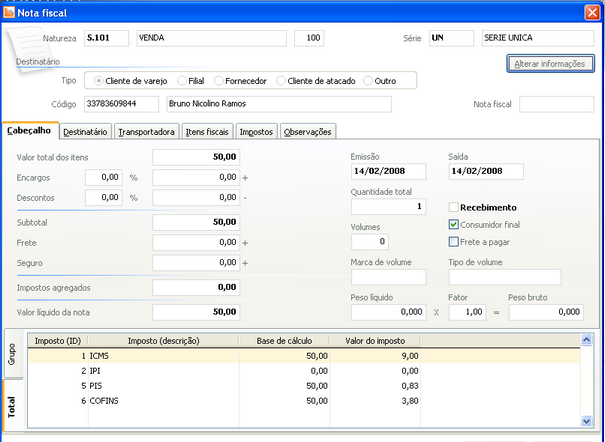Select the vertical Grupo tab
This screenshot has width=605, height=442.
pyautogui.click(x=13, y=354)
